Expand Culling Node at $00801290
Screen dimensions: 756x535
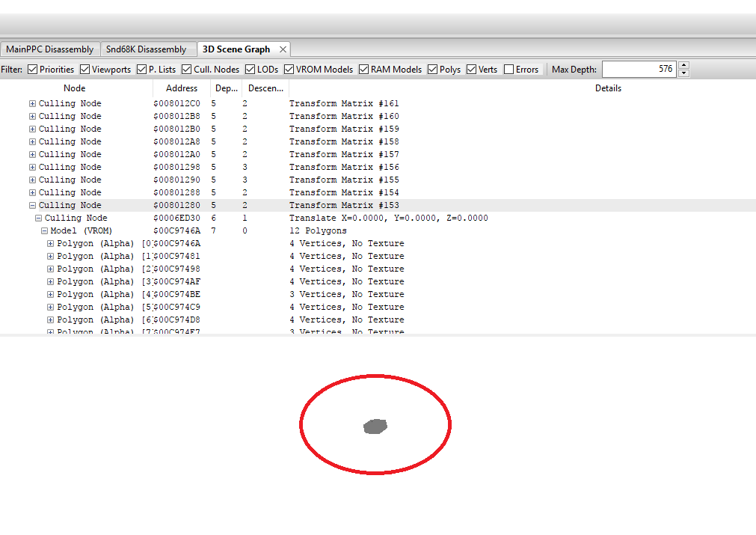pyautogui.click(x=32, y=180)
